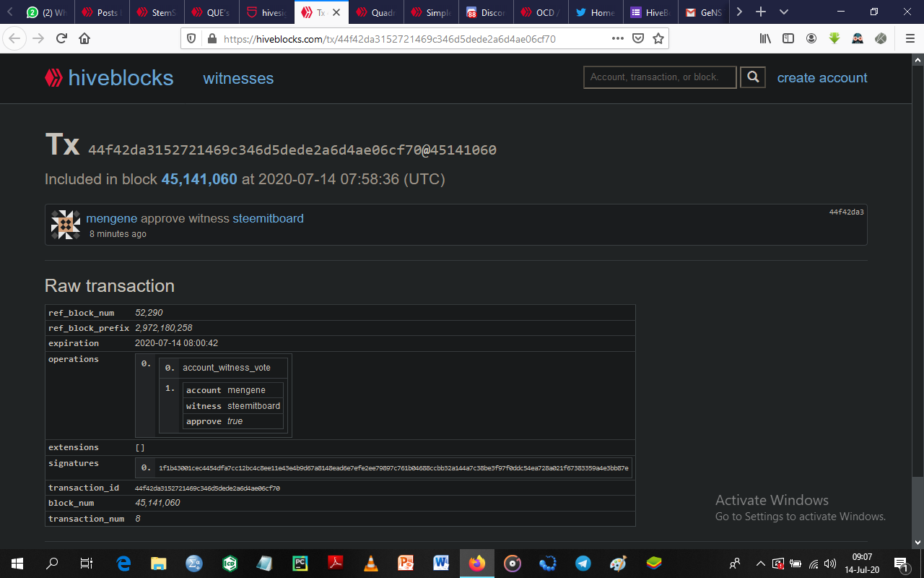Save page to Pocket
Screen dimensions: 924x578
click(638, 38)
